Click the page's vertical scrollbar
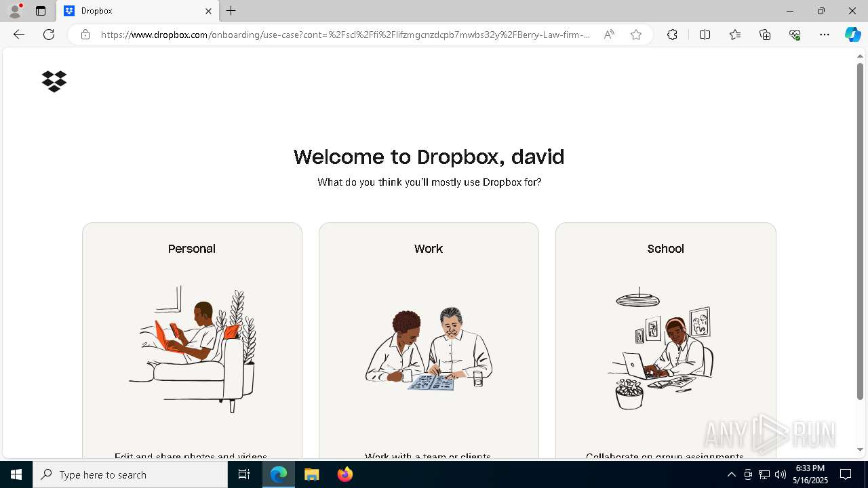 (x=860, y=230)
